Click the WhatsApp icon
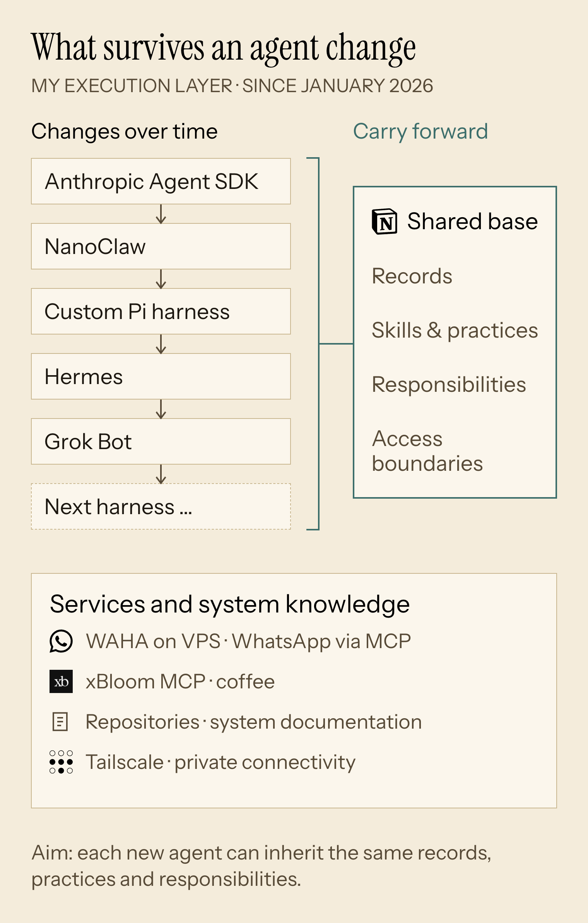Screen dimensions: 588x923 [61, 641]
